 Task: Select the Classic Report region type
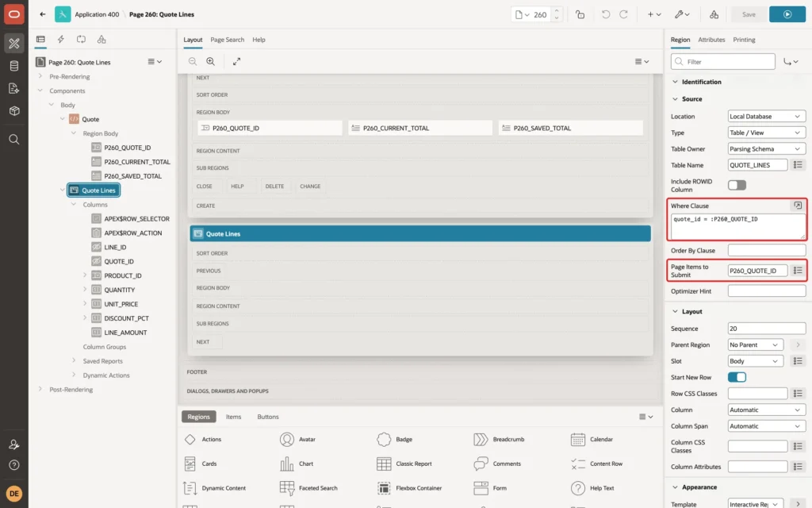pos(404,464)
